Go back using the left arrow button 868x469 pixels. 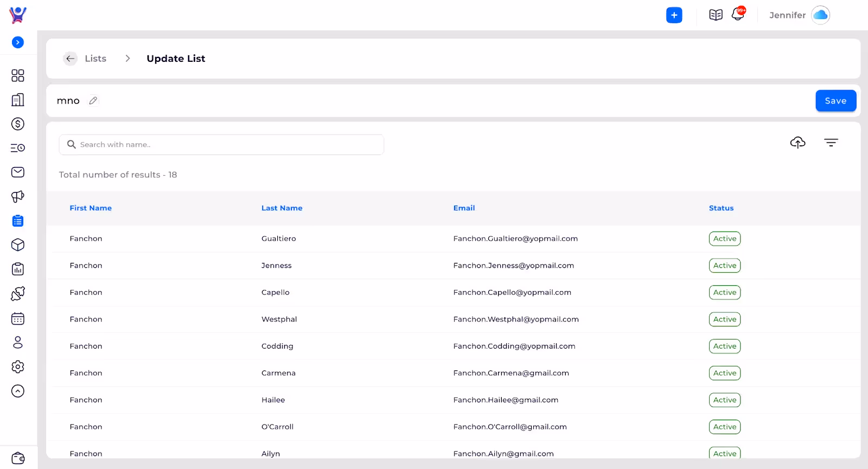click(x=71, y=59)
